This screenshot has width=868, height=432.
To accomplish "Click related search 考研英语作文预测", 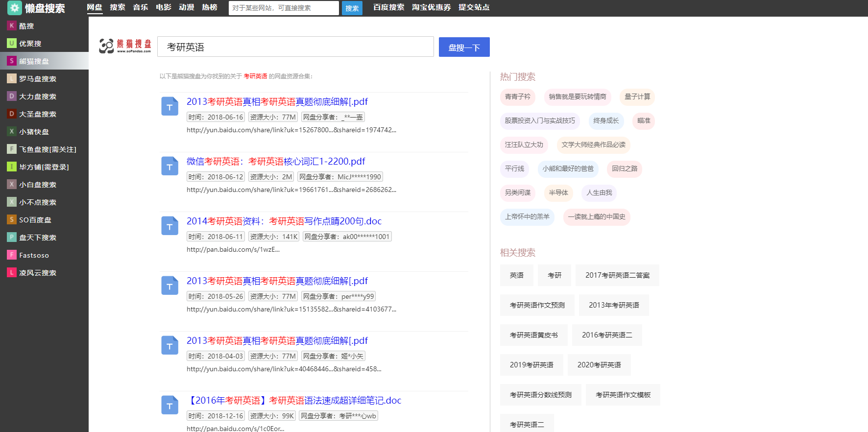I will coord(537,305).
